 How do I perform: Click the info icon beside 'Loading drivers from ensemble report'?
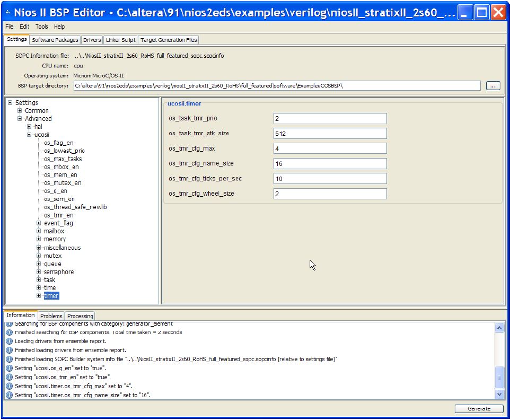coord(9,342)
